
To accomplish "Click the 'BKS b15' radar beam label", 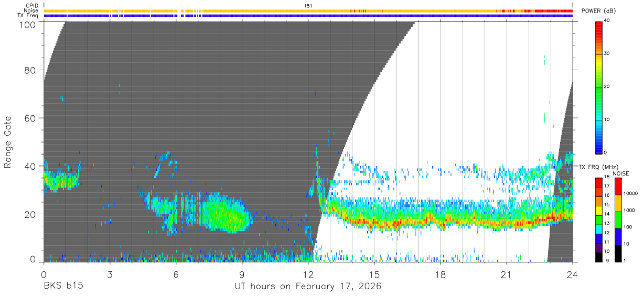I will (63, 287).
